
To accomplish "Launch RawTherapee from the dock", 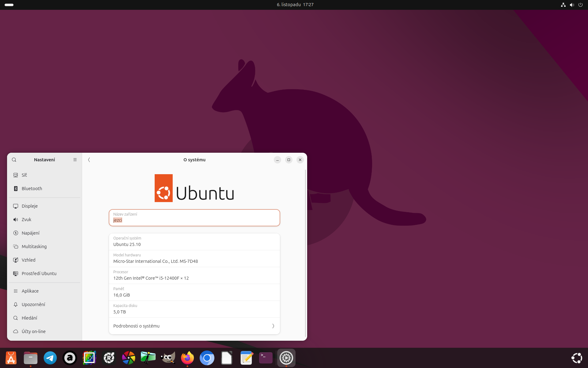I will tap(109, 358).
